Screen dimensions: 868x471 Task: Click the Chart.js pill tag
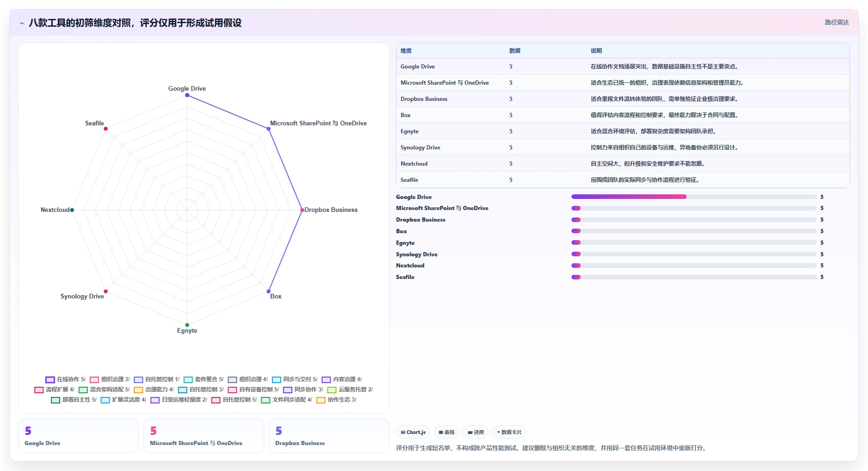413,432
